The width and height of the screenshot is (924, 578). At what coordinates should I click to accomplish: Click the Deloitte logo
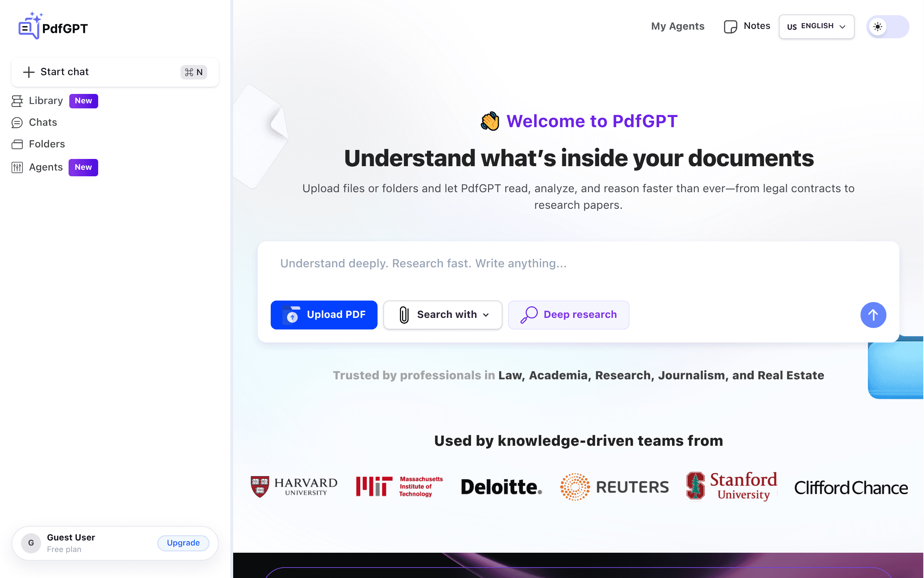501,487
